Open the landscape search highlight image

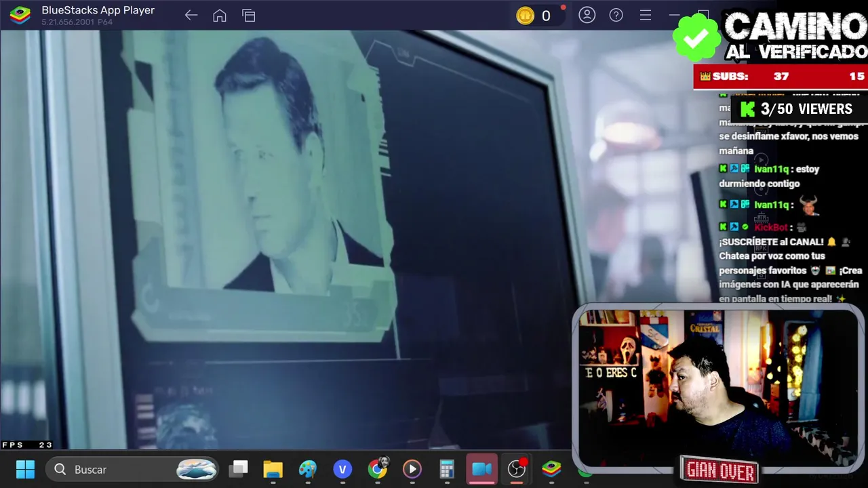[197, 469]
